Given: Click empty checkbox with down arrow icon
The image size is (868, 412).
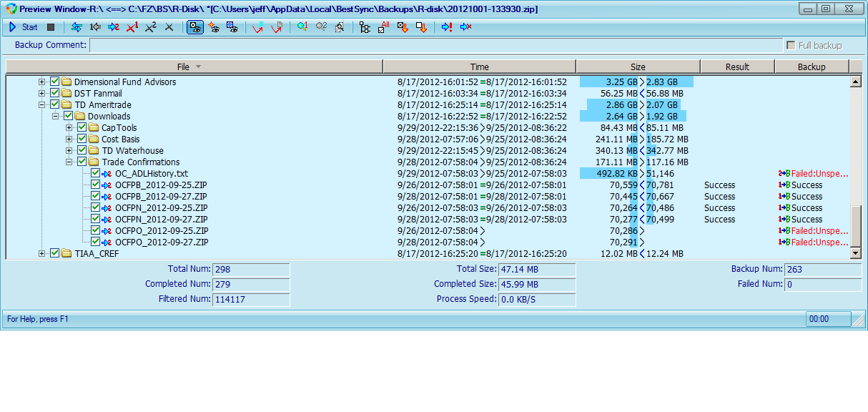Looking at the screenshot, I should point(421,27).
